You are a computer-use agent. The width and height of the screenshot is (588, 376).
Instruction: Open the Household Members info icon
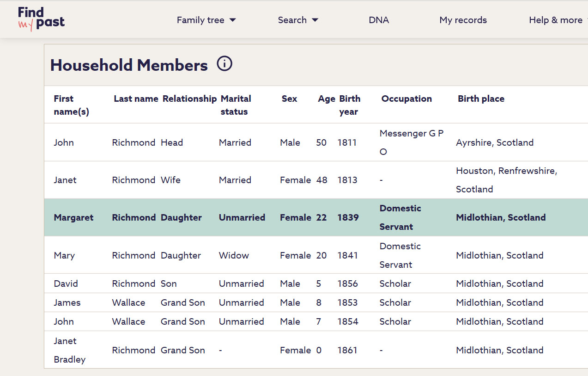tap(224, 64)
